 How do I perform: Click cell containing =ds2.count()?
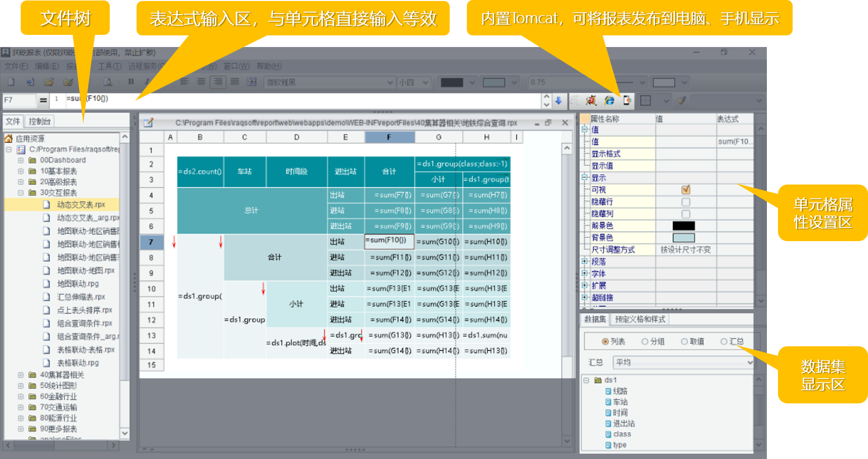pyautogui.click(x=200, y=172)
